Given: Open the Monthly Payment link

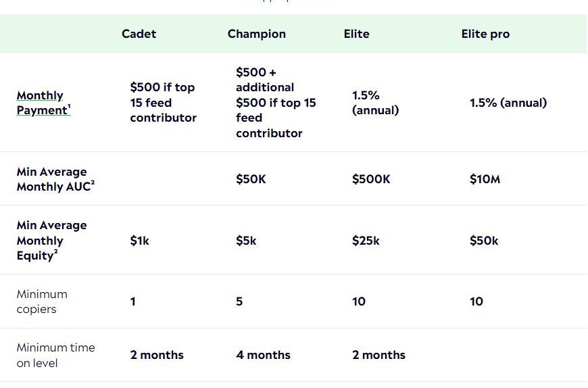Looking at the screenshot, I should pyautogui.click(x=41, y=103).
